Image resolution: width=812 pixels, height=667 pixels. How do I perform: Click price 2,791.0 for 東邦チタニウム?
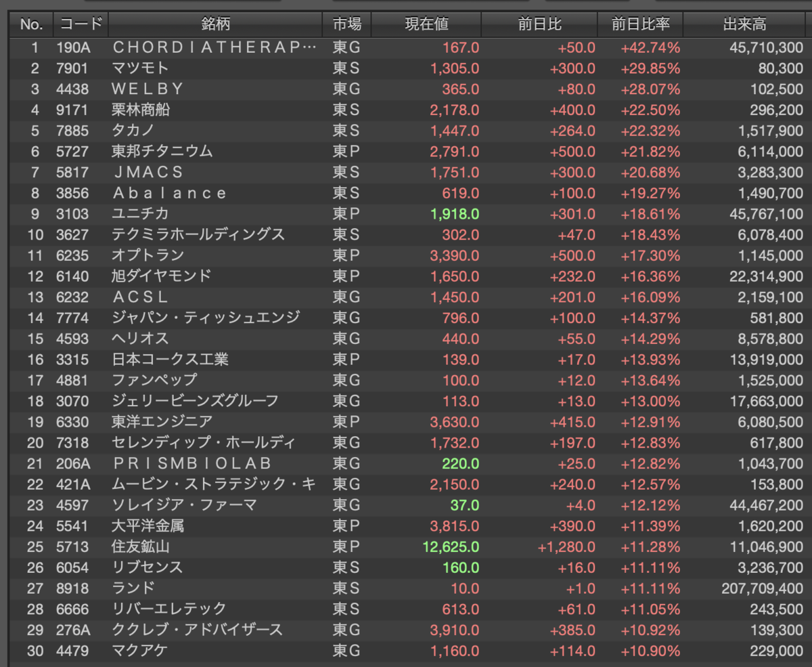tap(454, 152)
